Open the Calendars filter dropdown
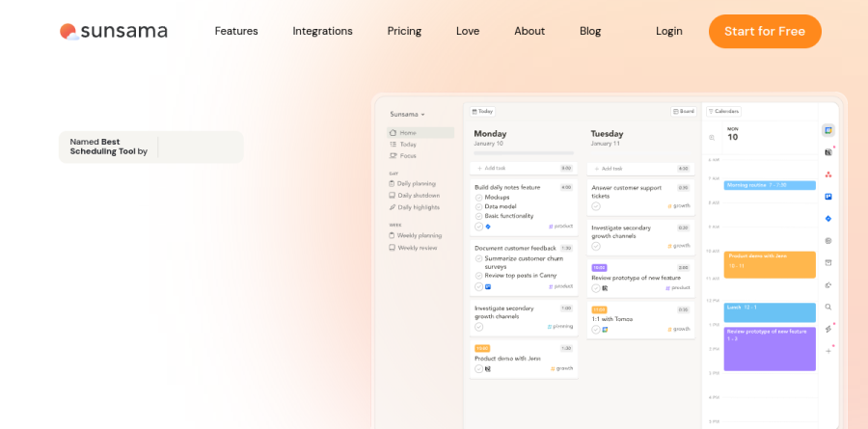 click(723, 111)
